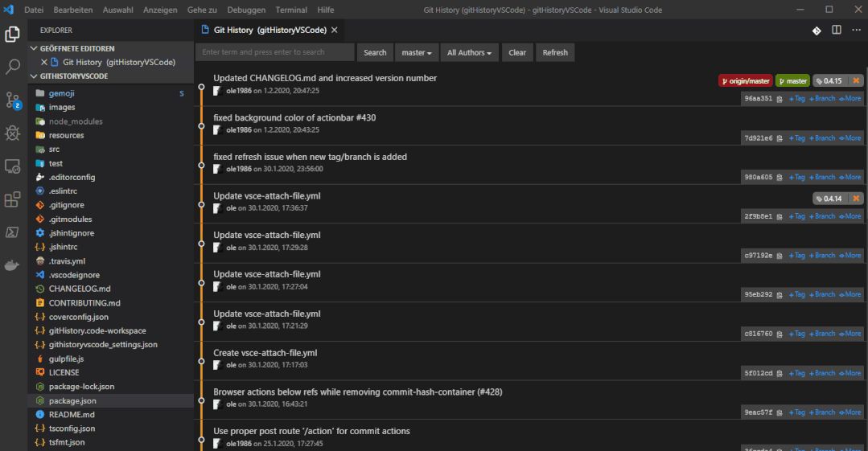Screen dimensions: 868x451
Task: Remove the 0.4.14 tag
Action: (857, 198)
